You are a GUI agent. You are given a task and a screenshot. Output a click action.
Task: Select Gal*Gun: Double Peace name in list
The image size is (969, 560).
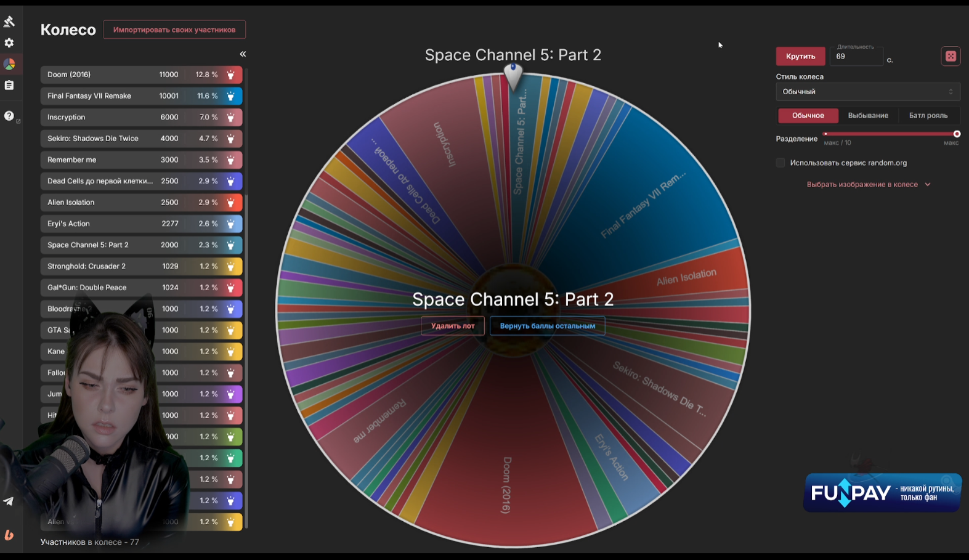[x=87, y=288]
